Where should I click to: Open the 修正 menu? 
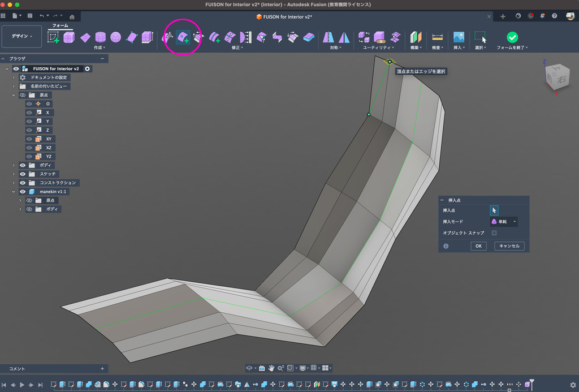pos(237,48)
